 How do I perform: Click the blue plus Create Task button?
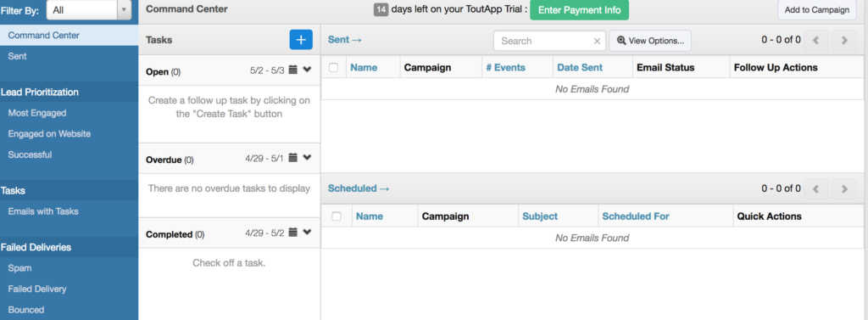[301, 40]
